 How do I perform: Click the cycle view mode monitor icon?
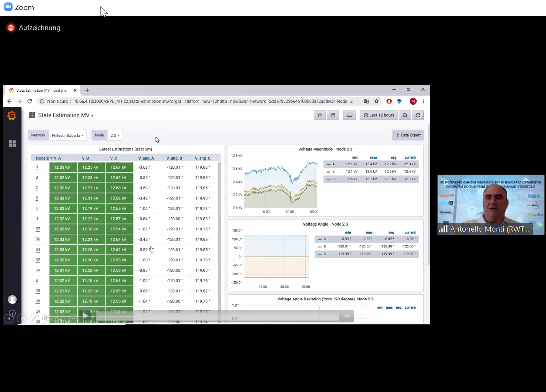(349, 115)
